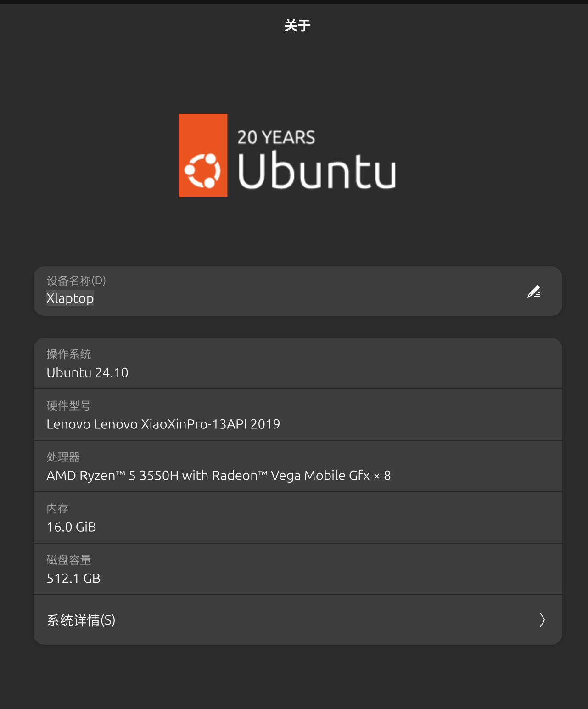Click the orange Ubuntu circle-of-friends logo
Screen dimensions: 588x709
203,156
